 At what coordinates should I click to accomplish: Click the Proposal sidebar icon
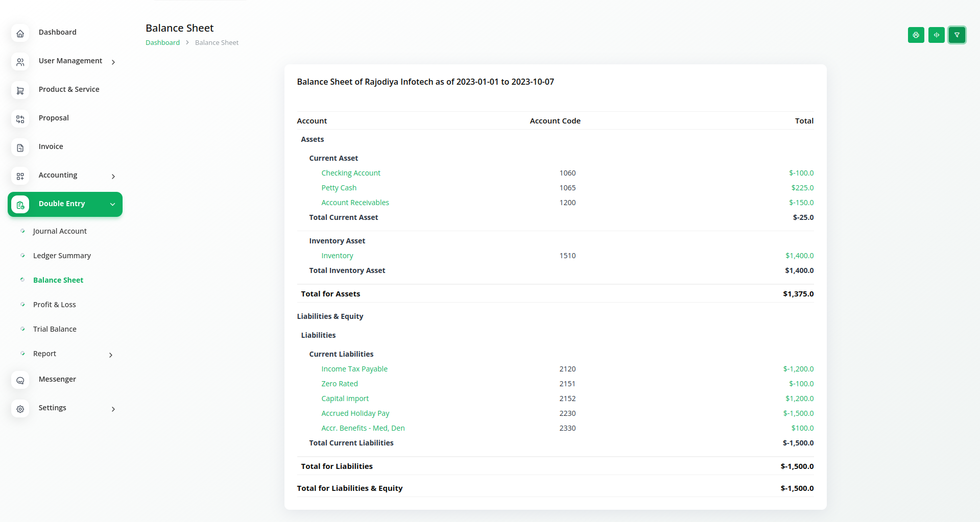(x=20, y=119)
